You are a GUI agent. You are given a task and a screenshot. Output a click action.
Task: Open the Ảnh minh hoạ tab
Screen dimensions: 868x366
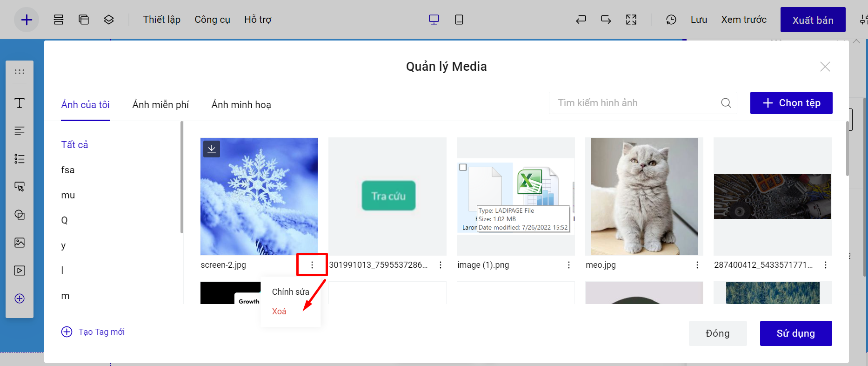[x=241, y=105]
